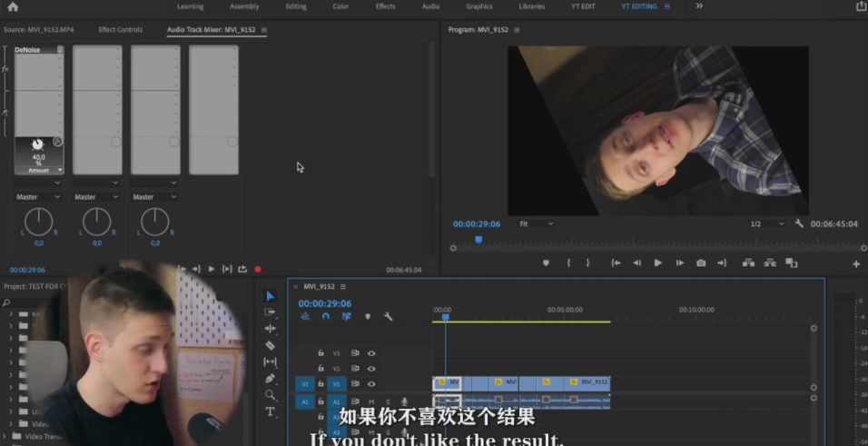The height and width of the screenshot is (446, 868).
Task: Play the sequence in Program monitor
Action: [658, 263]
